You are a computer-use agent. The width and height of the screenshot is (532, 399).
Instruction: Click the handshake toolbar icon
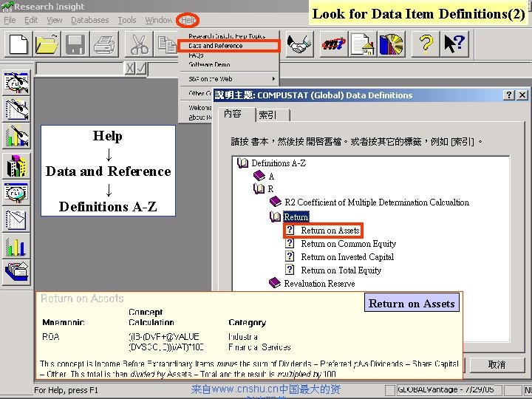pyautogui.click(x=299, y=44)
